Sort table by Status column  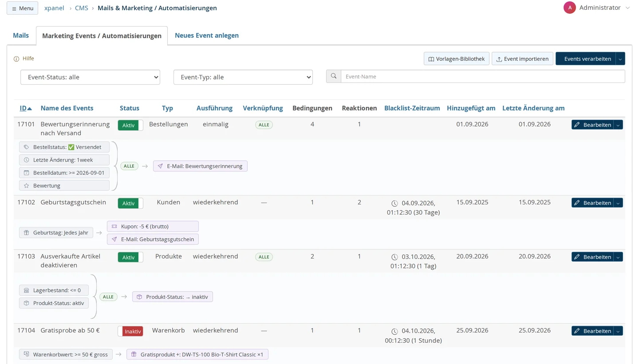point(130,108)
